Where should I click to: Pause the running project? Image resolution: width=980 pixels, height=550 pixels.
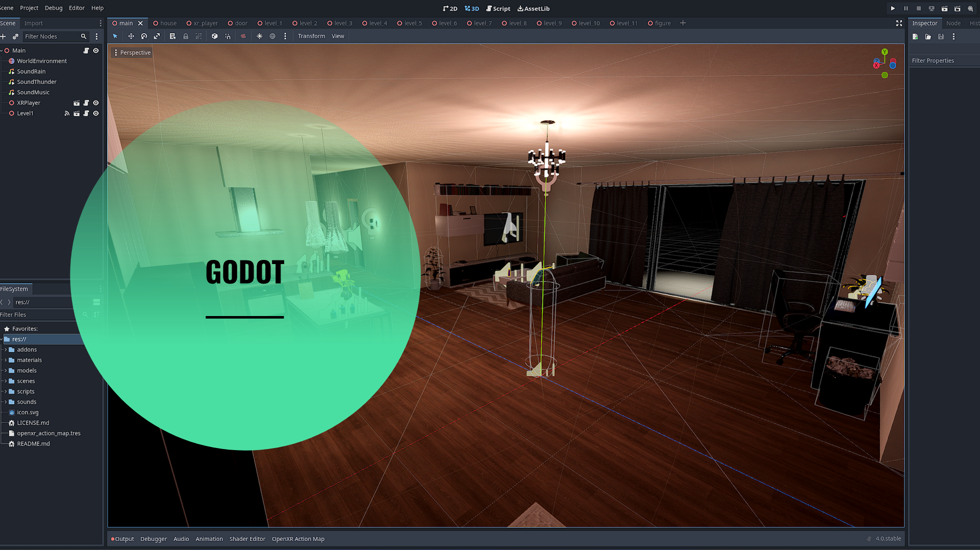(x=906, y=9)
